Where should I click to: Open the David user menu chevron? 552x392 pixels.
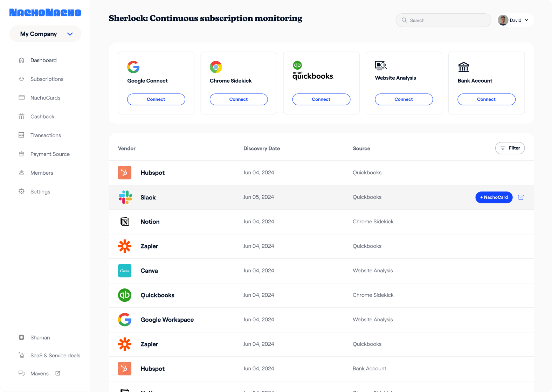point(526,20)
